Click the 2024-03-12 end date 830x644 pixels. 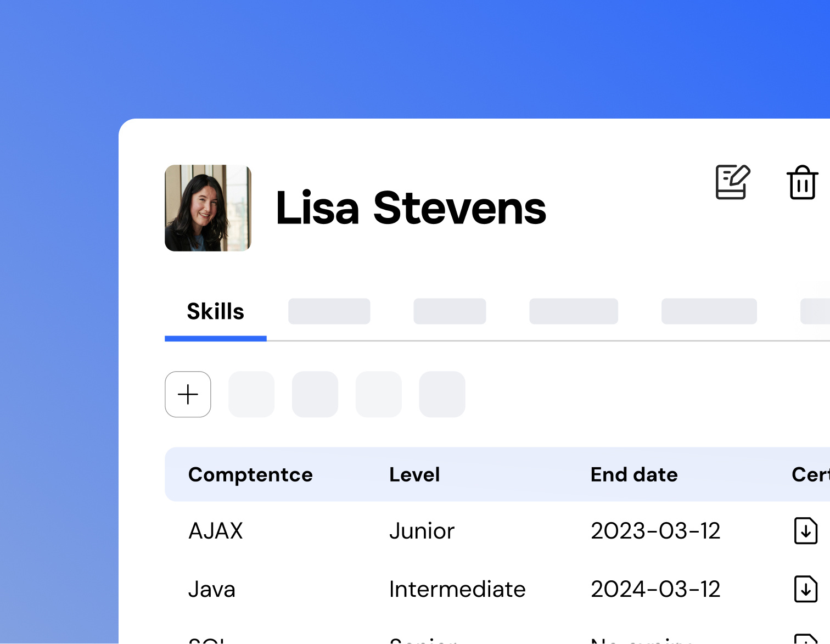[x=655, y=589]
